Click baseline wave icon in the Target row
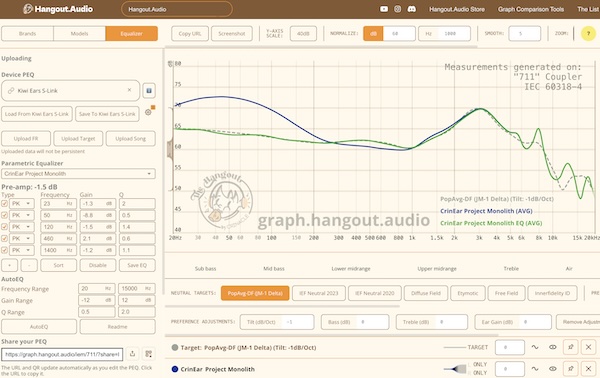Image resolution: width=600 pixels, height=378 pixels. pos(535,347)
